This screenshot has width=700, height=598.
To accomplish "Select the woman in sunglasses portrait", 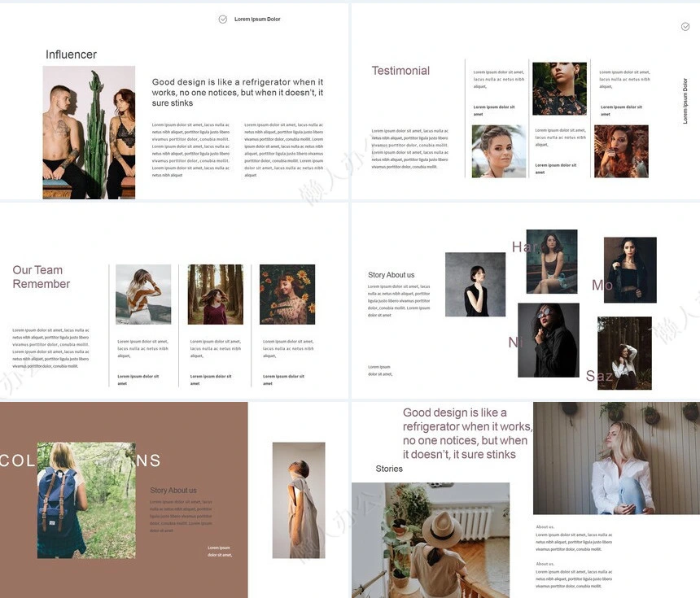I will coord(548,340).
